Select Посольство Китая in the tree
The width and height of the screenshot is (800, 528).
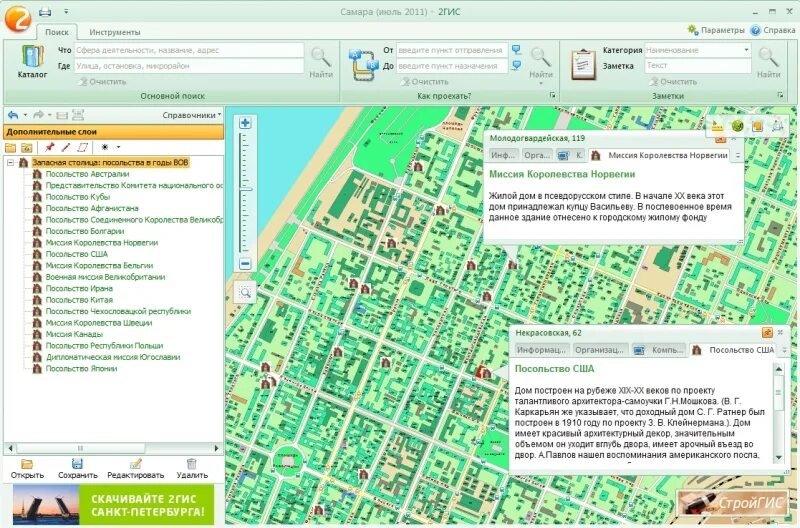pos(79,300)
